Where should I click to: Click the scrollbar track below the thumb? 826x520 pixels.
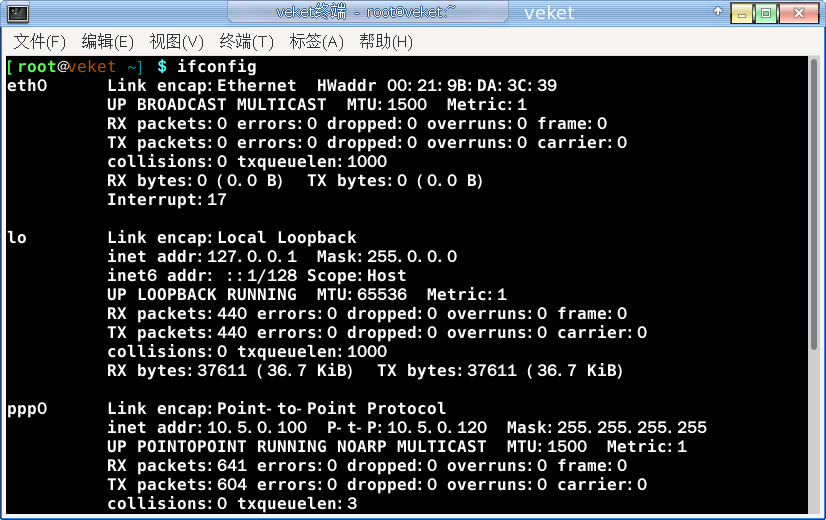point(814,431)
